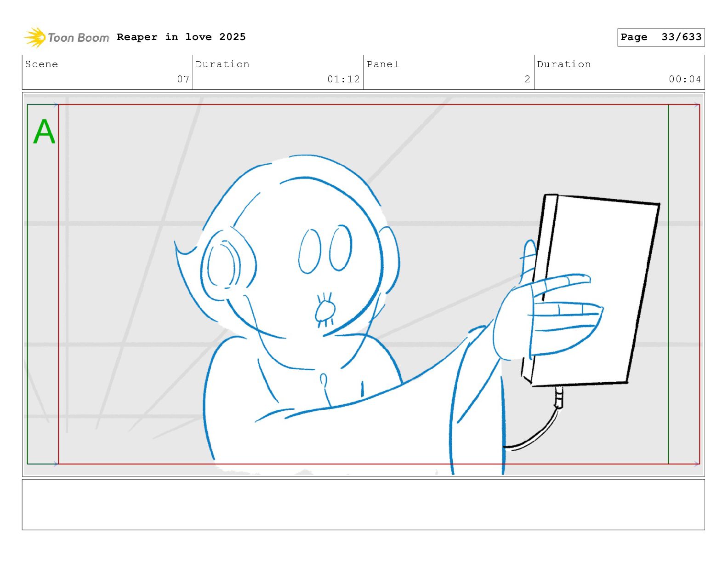
Task: Click the empty notes box below panel
Action: [x=363, y=505]
